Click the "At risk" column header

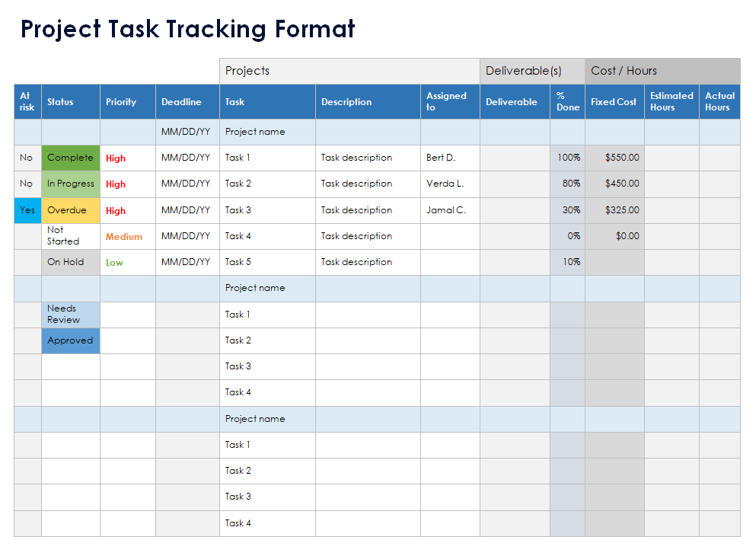(27, 101)
